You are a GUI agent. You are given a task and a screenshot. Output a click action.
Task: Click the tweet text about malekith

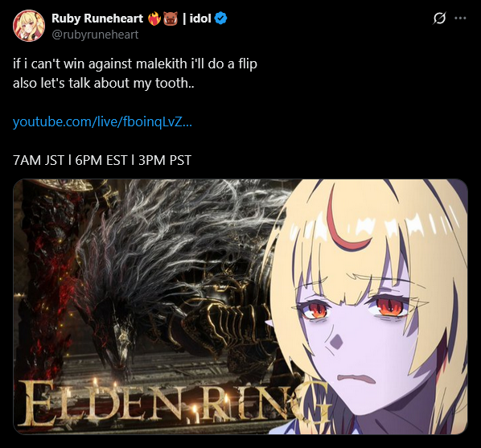(x=135, y=64)
